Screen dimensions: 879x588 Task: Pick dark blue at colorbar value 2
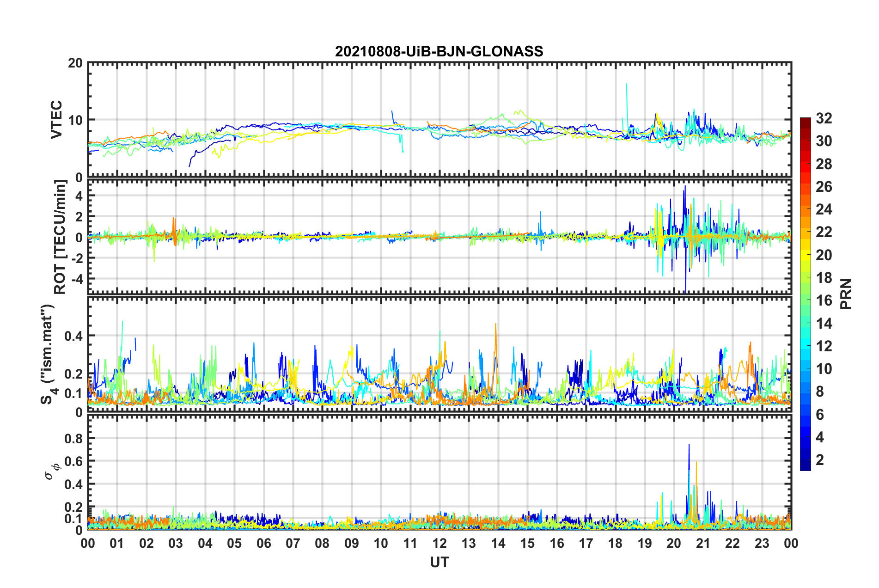[805, 459]
